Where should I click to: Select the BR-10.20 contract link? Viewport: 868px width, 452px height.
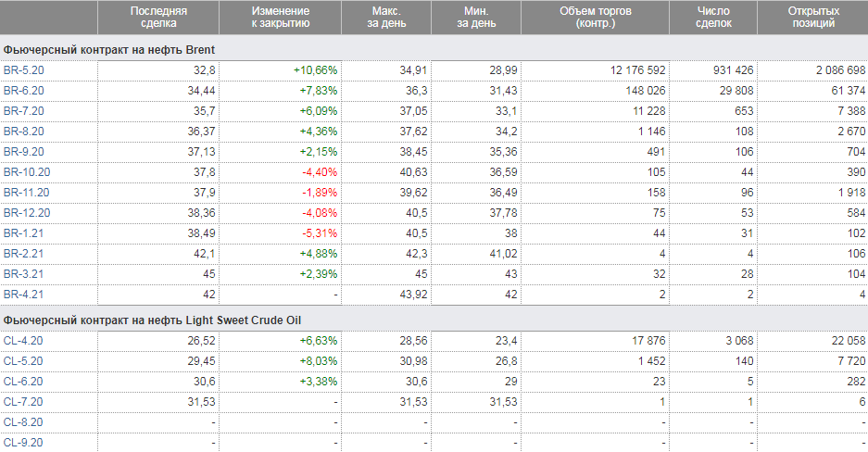(27, 172)
